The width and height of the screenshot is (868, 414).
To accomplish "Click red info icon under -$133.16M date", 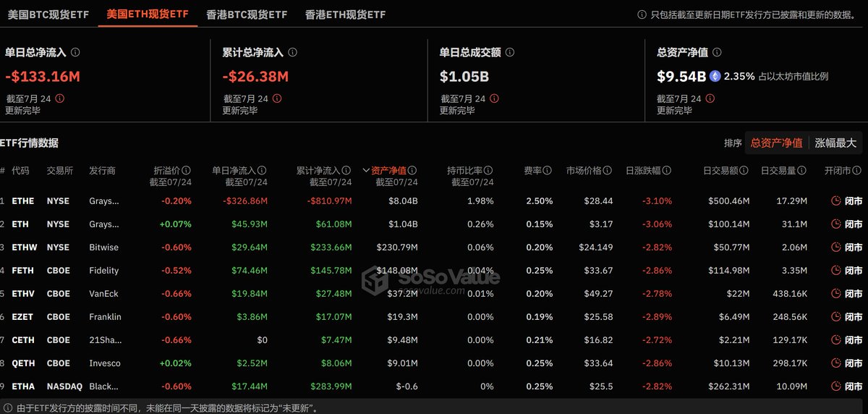I will [60, 98].
